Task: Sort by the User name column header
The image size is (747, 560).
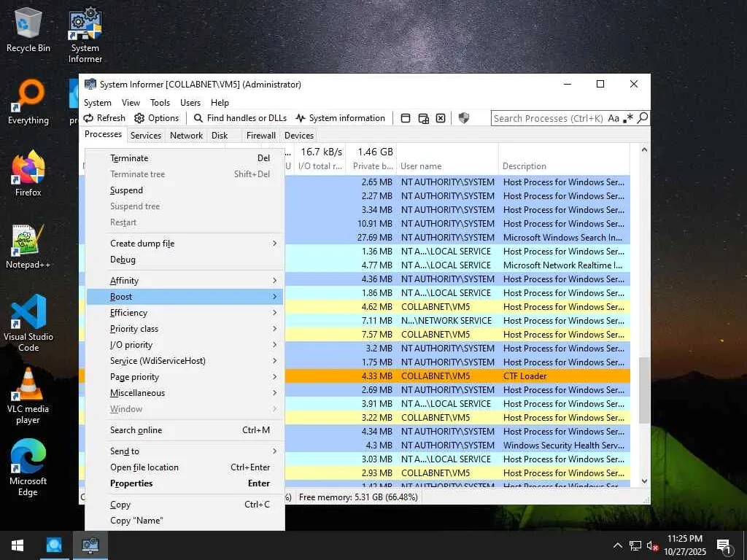Action: 447,166
